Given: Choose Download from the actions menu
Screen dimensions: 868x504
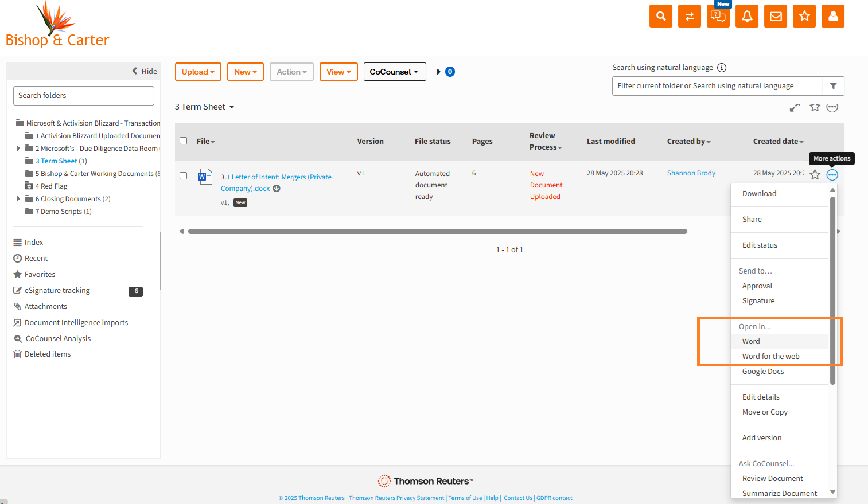Looking at the screenshot, I should (759, 194).
